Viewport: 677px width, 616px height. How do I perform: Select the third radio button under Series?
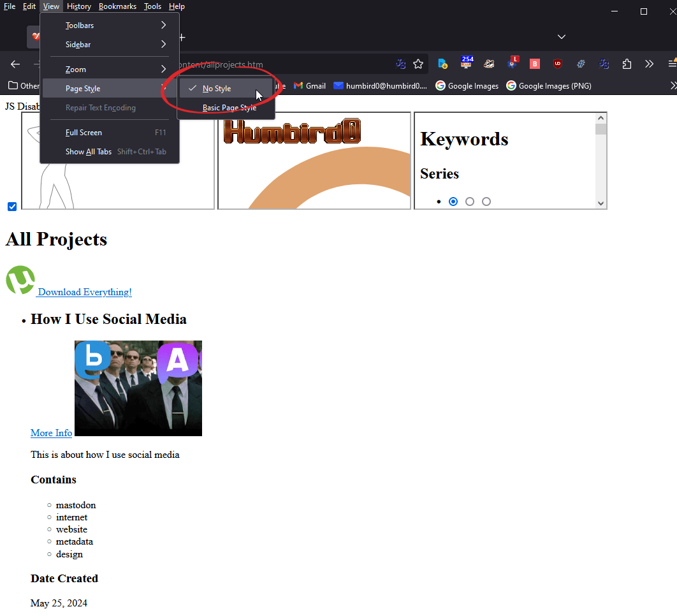pos(486,202)
